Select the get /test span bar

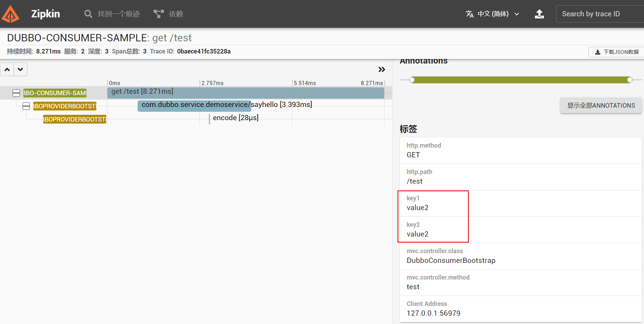243,92
